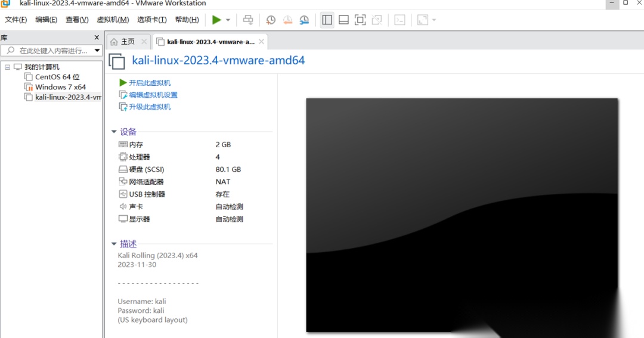Collapse the 描述 section

tap(114, 244)
